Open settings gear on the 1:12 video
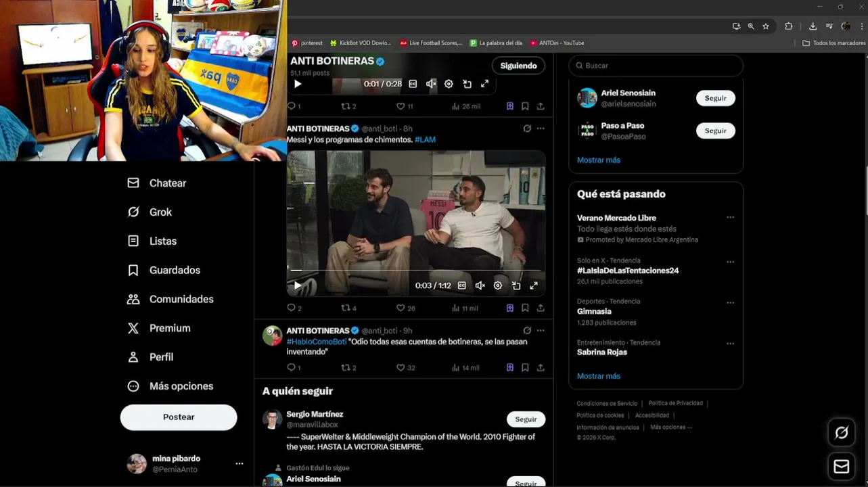The image size is (868, 487). pos(498,285)
